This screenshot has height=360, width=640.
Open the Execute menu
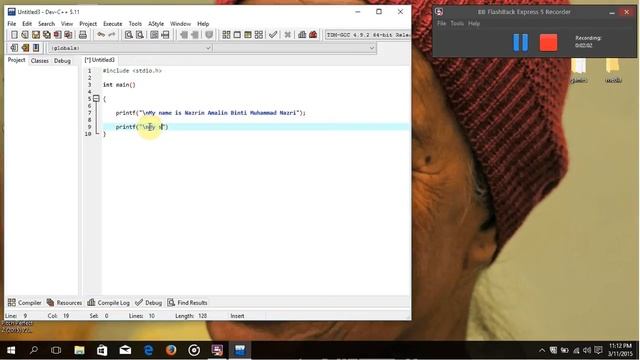pyautogui.click(x=113, y=24)
